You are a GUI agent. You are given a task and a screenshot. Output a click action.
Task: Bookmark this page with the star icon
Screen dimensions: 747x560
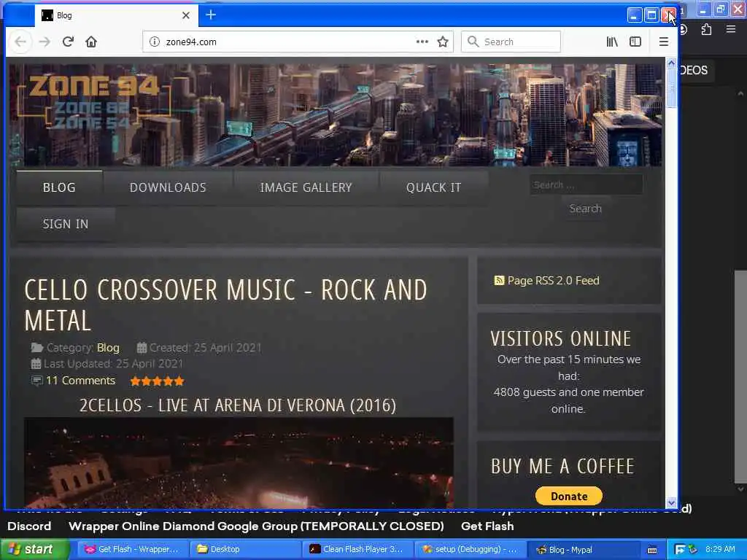click(443, 42)
